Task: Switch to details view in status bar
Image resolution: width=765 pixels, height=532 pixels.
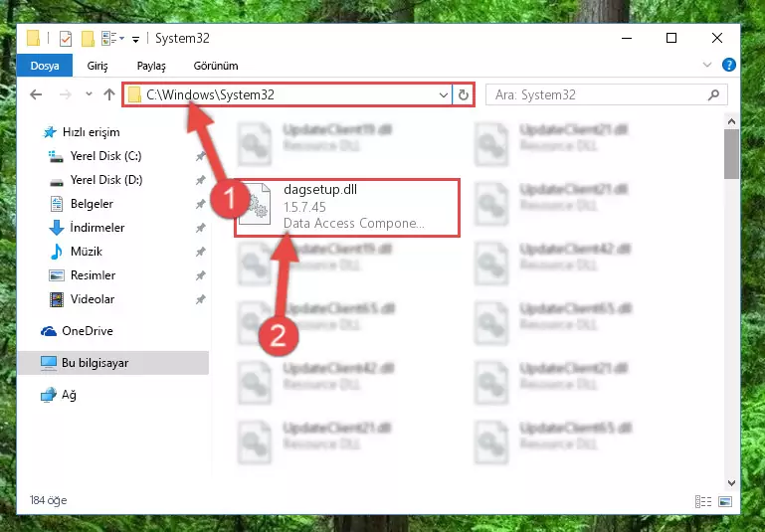Action: coord(703,501)
